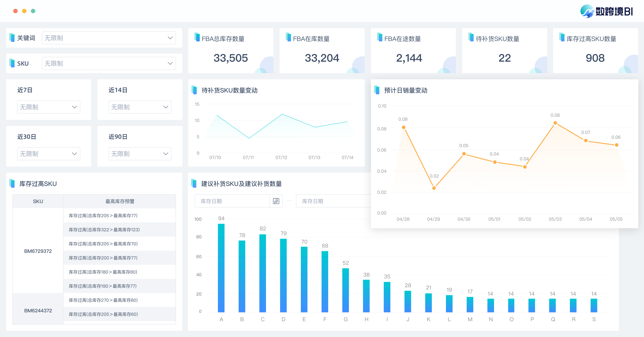Select the BM6729372 SKU cell
The height and width of the screenshot is (337, 644).
point(38,251)
